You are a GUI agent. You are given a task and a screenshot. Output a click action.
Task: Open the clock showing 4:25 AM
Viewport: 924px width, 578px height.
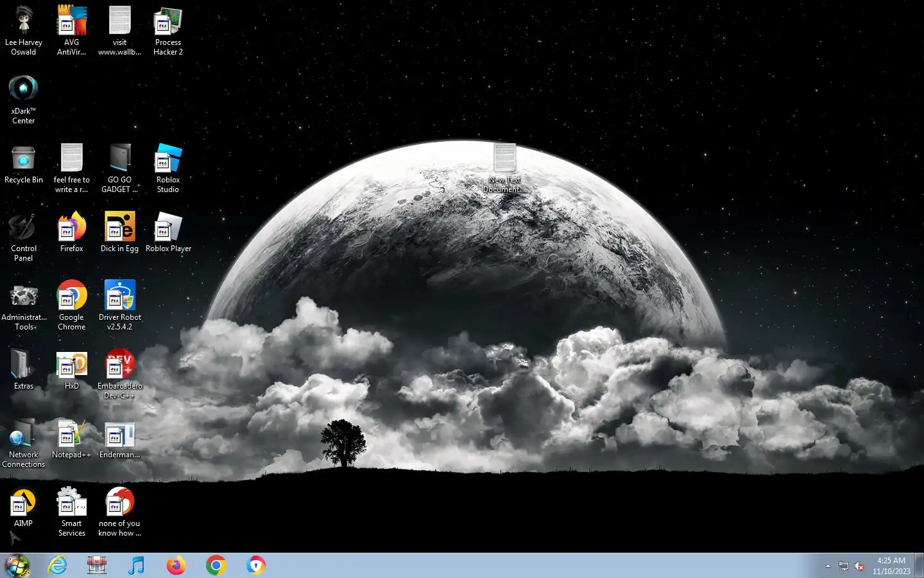[891, 566]
